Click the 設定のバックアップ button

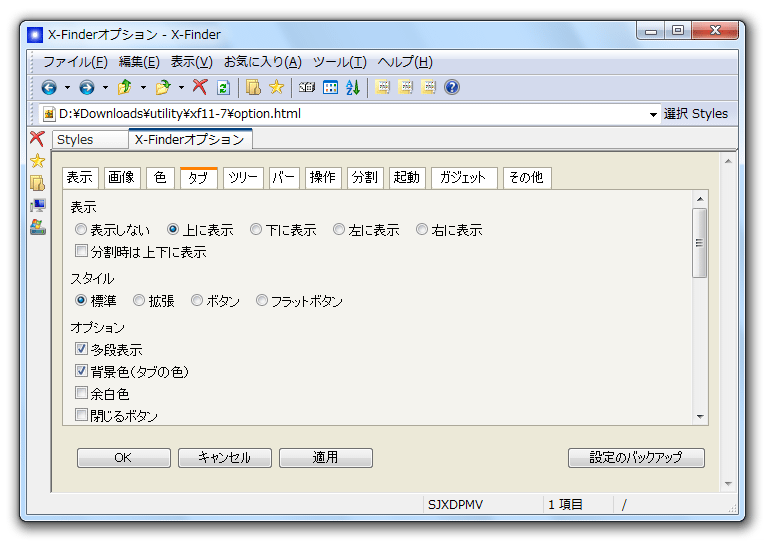coord(636,457)
